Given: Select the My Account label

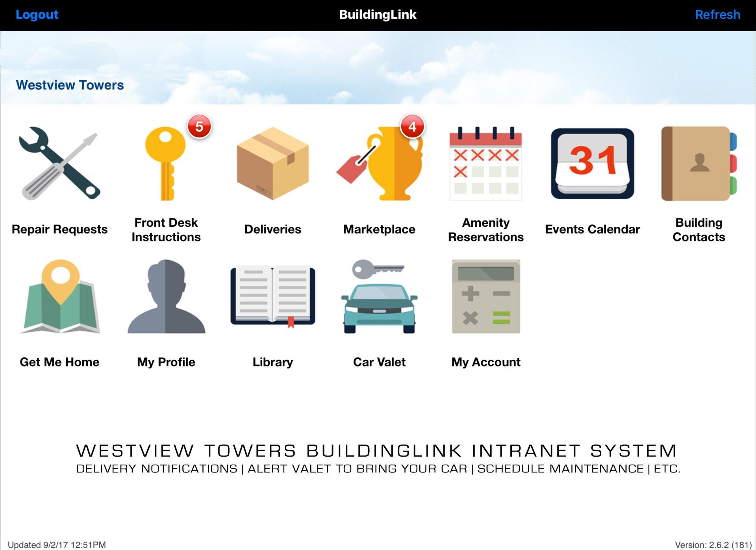Looking at the screenshot, I should [x=486, y=362].
